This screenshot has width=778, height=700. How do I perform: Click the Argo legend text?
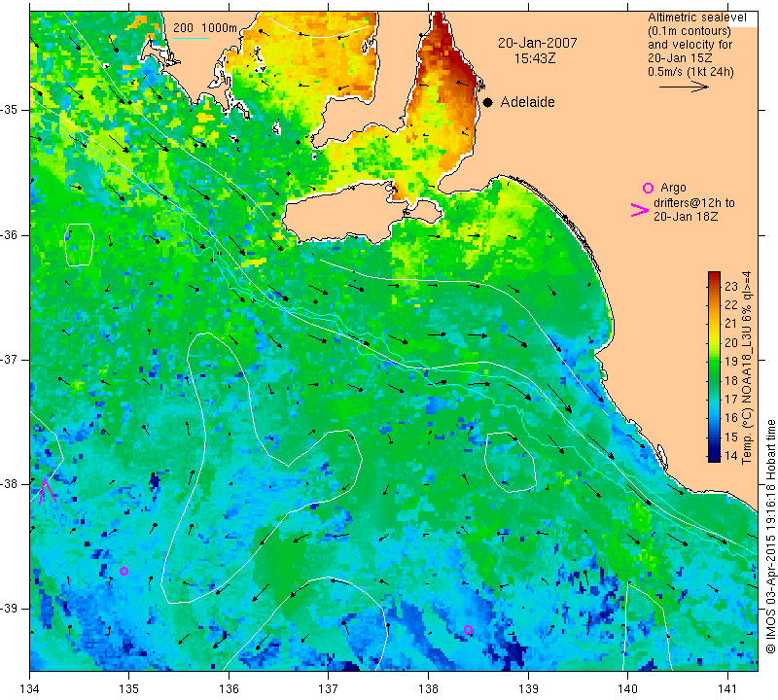tap(673, 188)
